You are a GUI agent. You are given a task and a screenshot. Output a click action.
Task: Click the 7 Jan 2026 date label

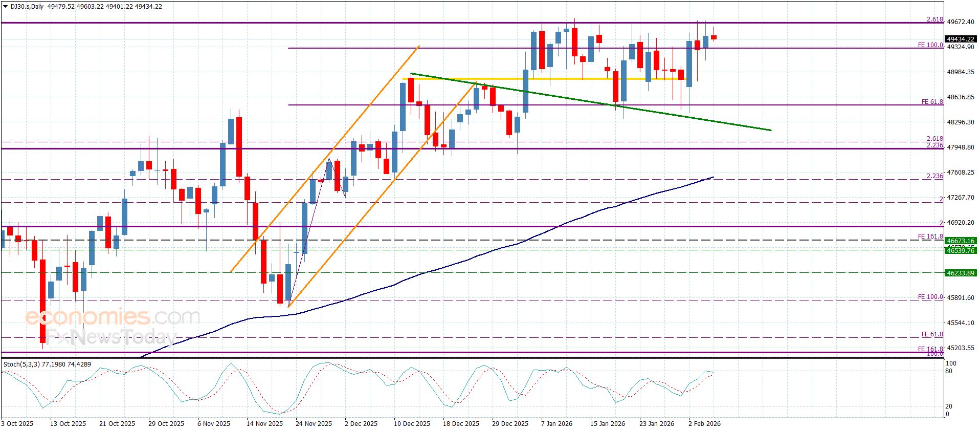[557, 424]
